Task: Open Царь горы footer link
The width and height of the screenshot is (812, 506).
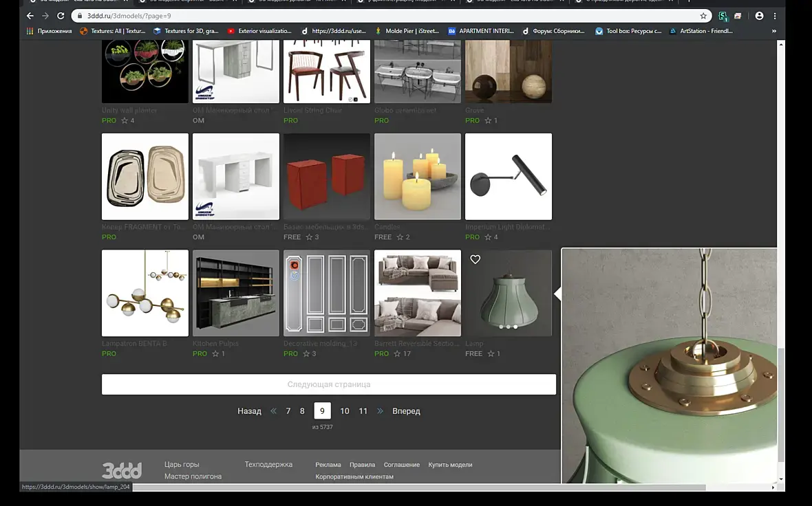Action: tap(182, 465)
